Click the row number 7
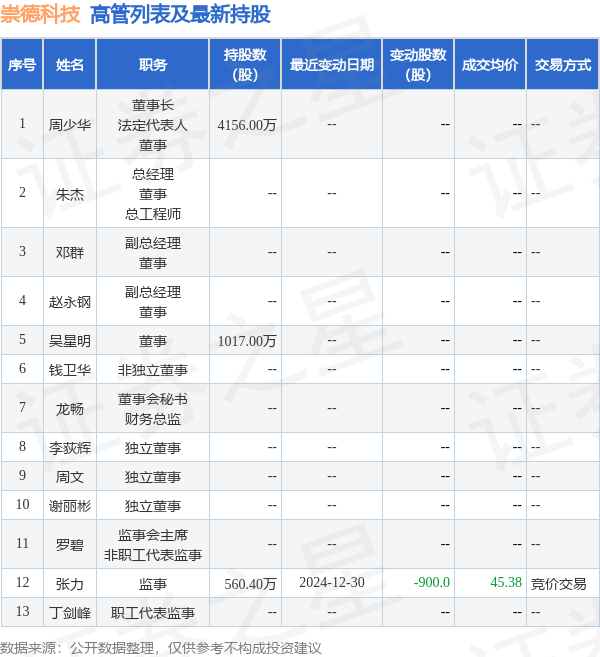Screen dimensions: 600x657 (x=22, y=407)
